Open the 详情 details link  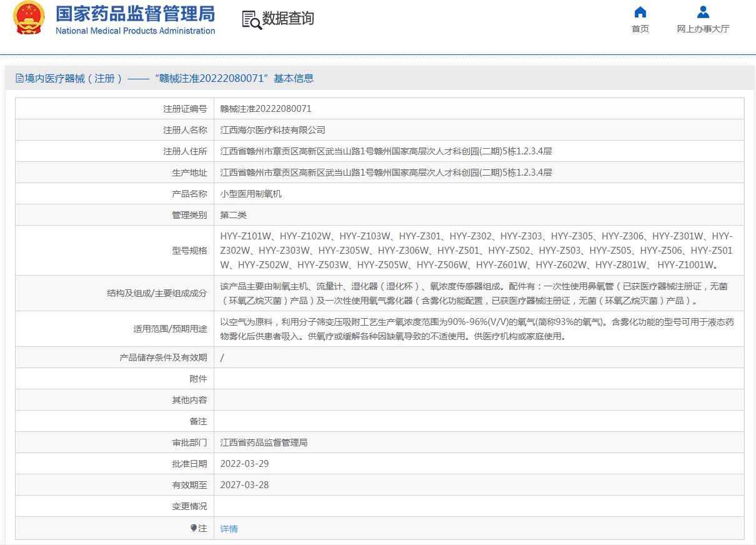229,528
